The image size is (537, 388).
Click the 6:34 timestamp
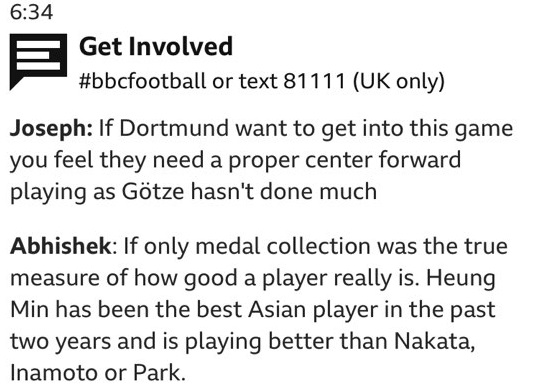tap(32, 12)
